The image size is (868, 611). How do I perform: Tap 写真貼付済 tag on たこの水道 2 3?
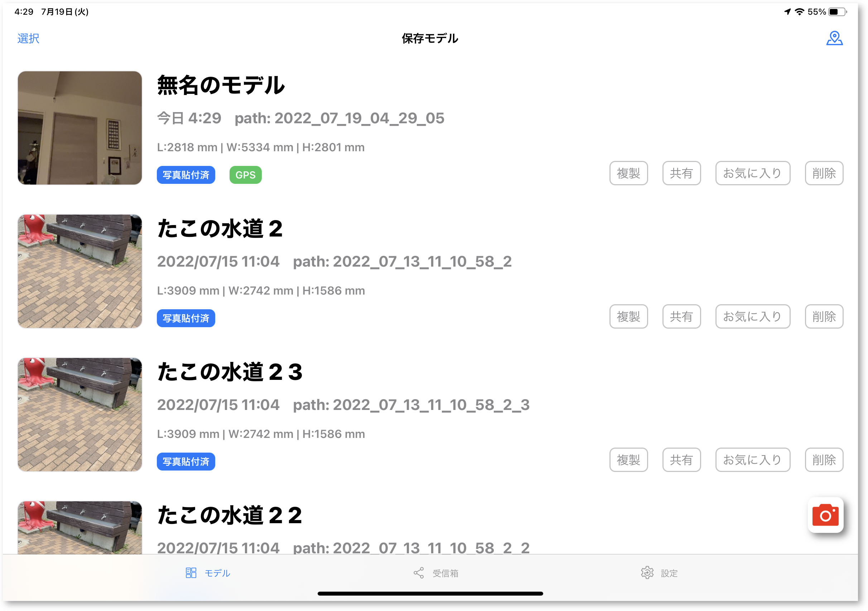click(x=186, y=462)
